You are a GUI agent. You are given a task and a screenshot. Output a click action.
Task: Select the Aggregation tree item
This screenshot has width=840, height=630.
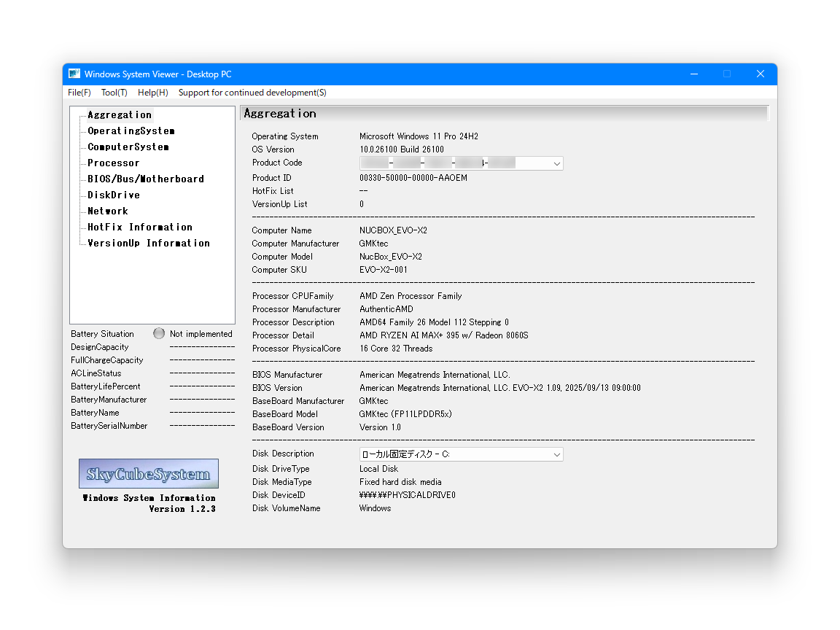[119, 114]
